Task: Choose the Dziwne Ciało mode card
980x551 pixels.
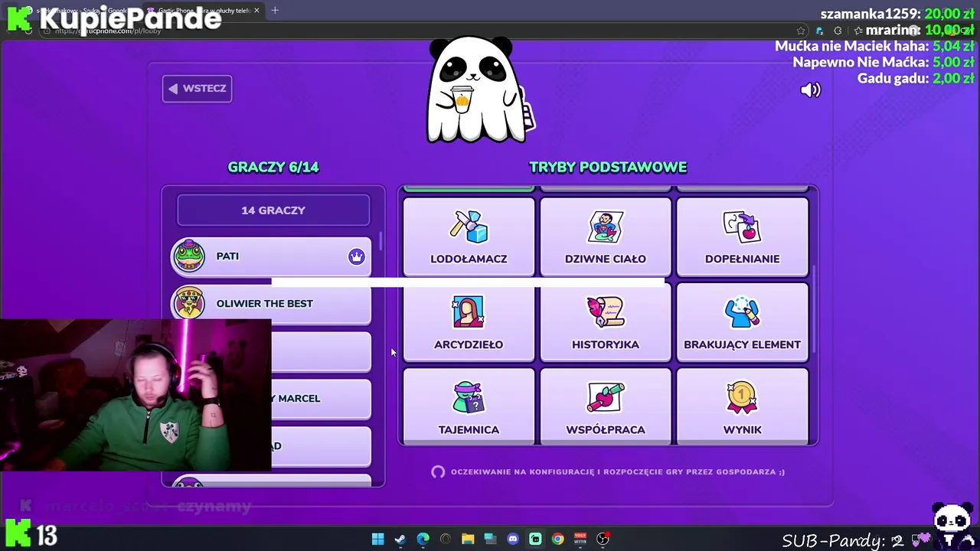Action: 606,236
